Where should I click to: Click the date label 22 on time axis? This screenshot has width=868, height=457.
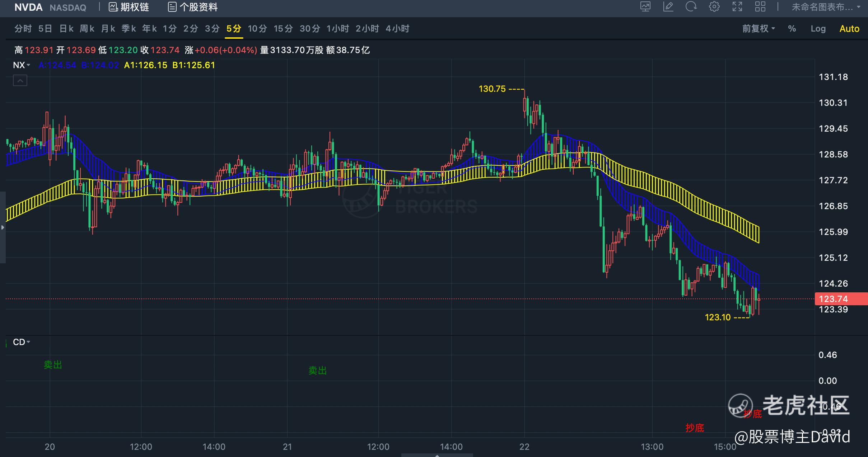point(524,447)
